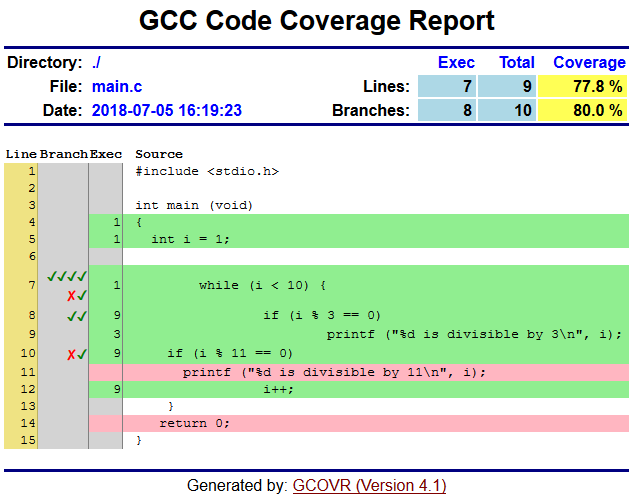Screen dimensions: 632x502
Task: Click the Exec column header in the summary
Action: point(456,62)
